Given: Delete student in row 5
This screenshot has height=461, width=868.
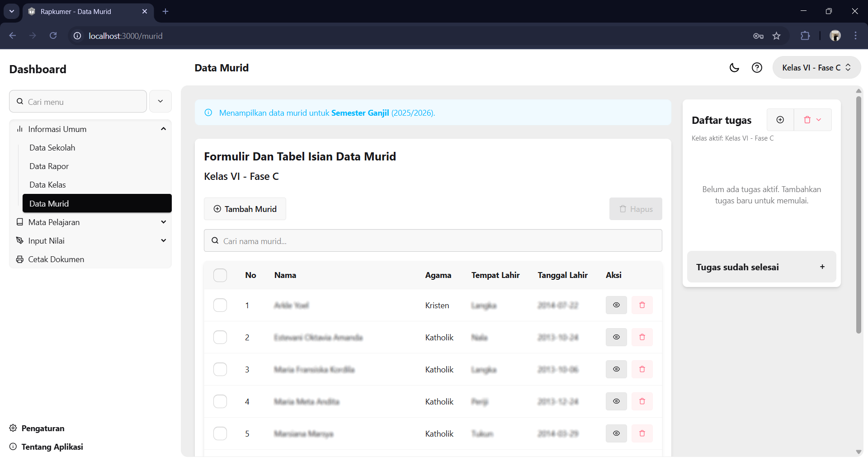Looking at the screenshot, I should click(x=642, y=433).
